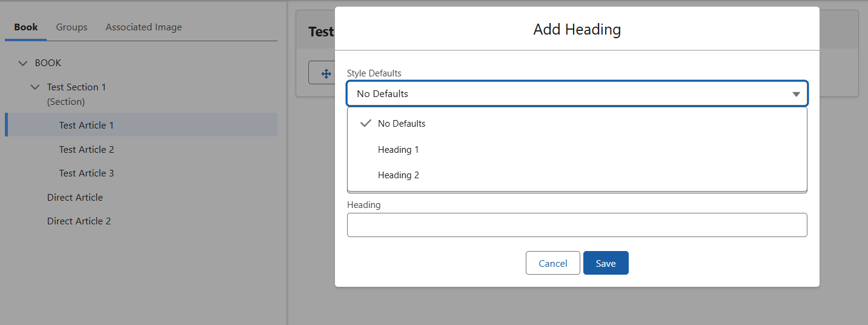This screenshot has height=325, width=868.
Task: Go to the Associated Image tab
Action: (144, 27)
